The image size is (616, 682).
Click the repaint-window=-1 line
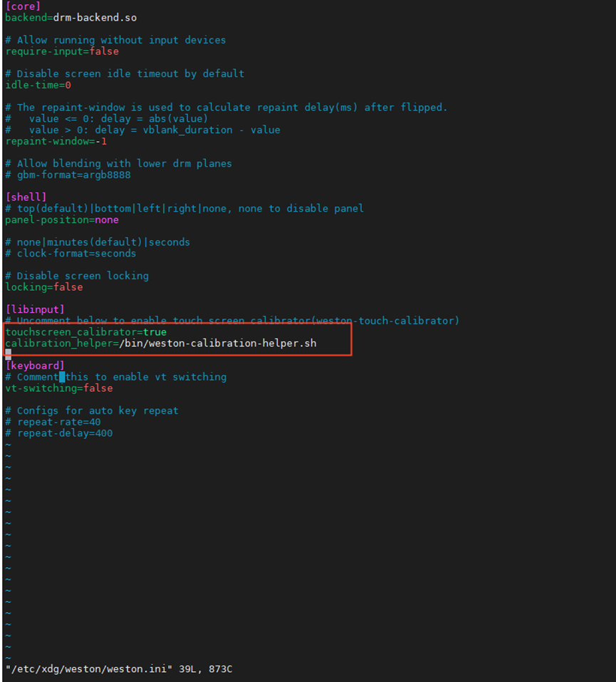click(x=56, y=141)
